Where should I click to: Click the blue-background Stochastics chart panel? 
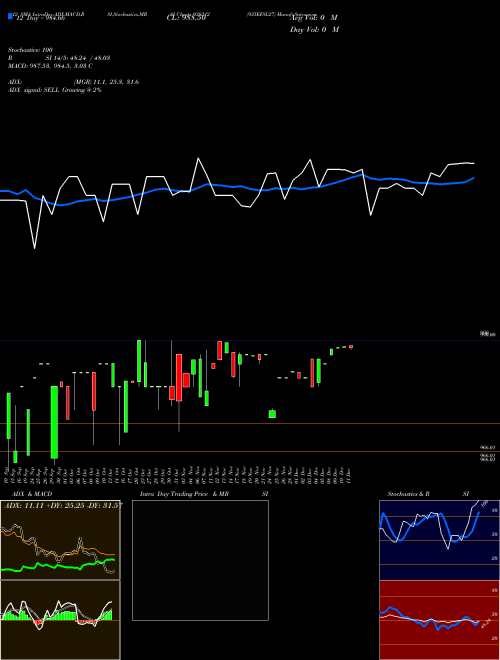(x=439, y=540)
